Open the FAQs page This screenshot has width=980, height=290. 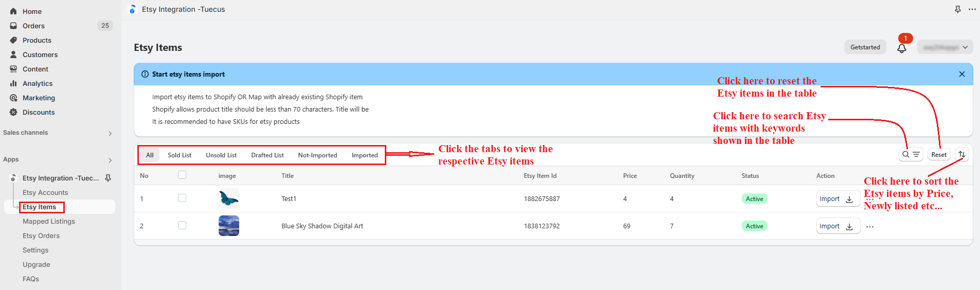click(x=31, y=279)
